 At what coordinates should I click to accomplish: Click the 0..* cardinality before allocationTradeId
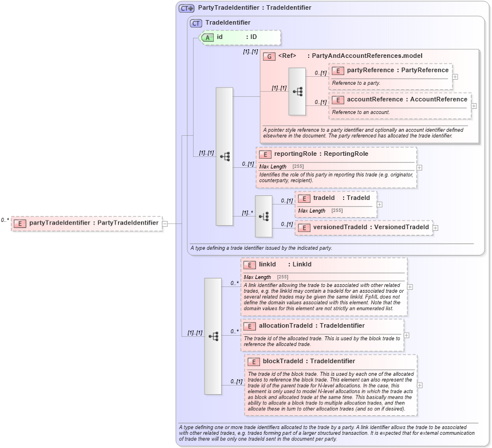(x=234, y=332)
